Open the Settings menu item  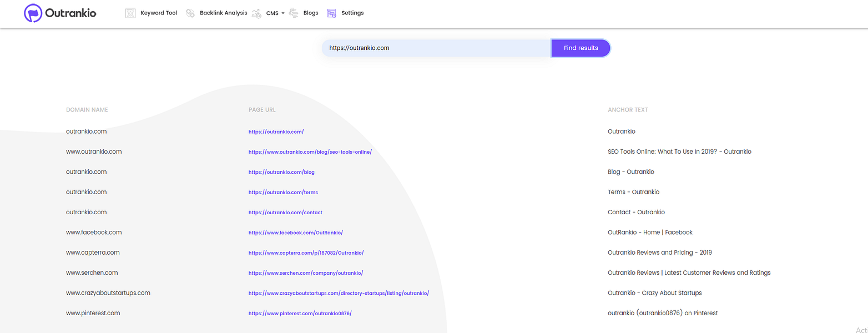352,13
